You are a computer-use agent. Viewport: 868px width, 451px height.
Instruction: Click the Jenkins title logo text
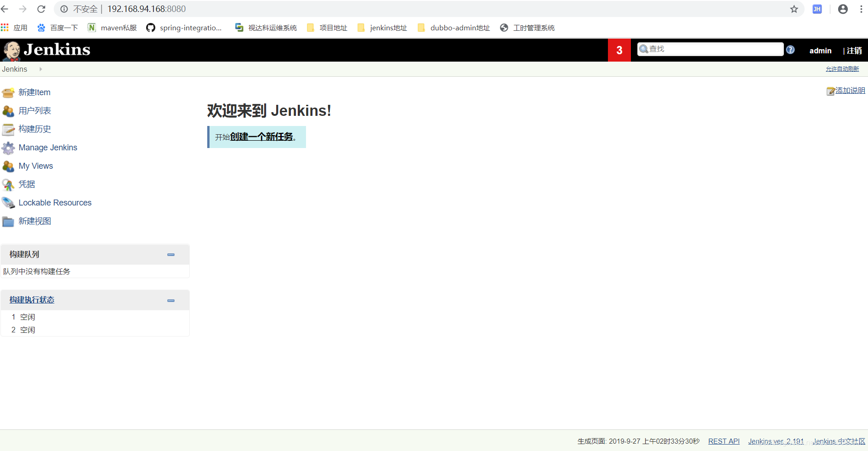pos(57,50)
